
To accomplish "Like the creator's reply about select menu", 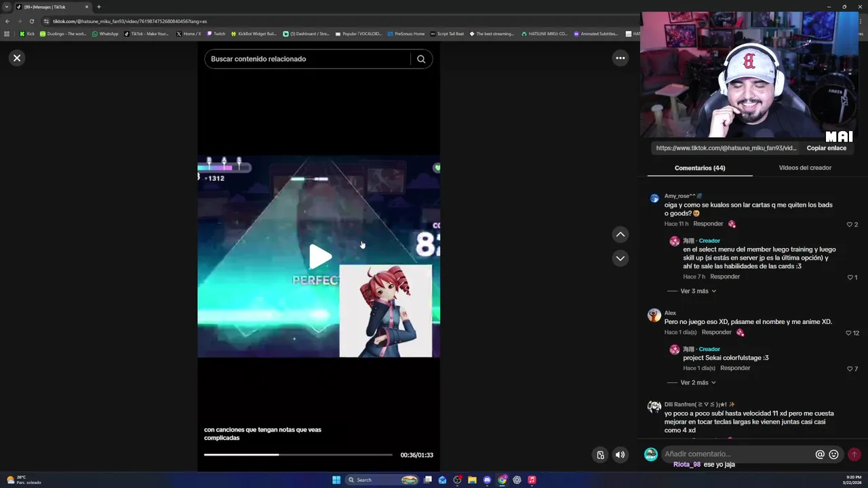I will coord(849,277).
